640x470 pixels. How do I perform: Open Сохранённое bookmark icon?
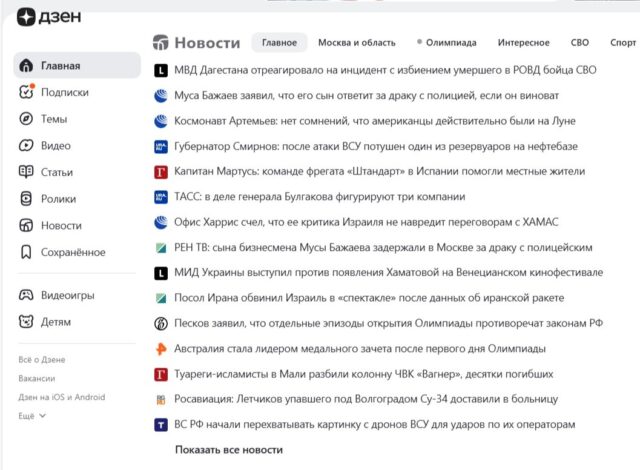[26, 252]
